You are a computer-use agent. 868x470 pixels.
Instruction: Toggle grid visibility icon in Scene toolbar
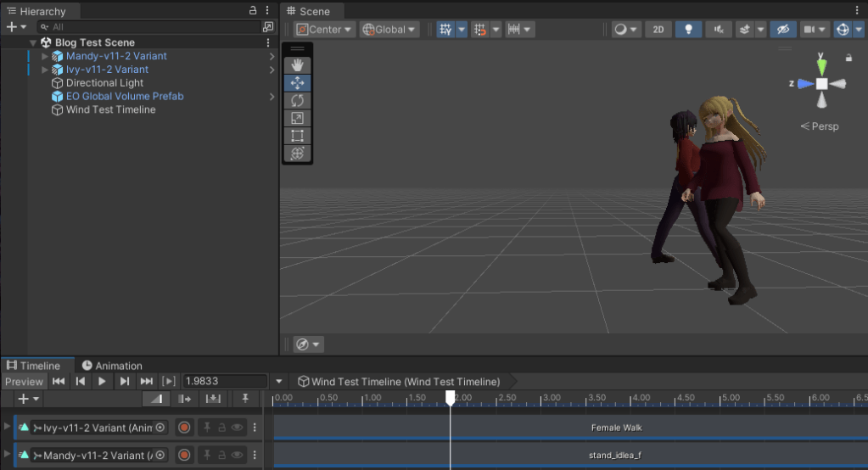[x=445, y=30]
